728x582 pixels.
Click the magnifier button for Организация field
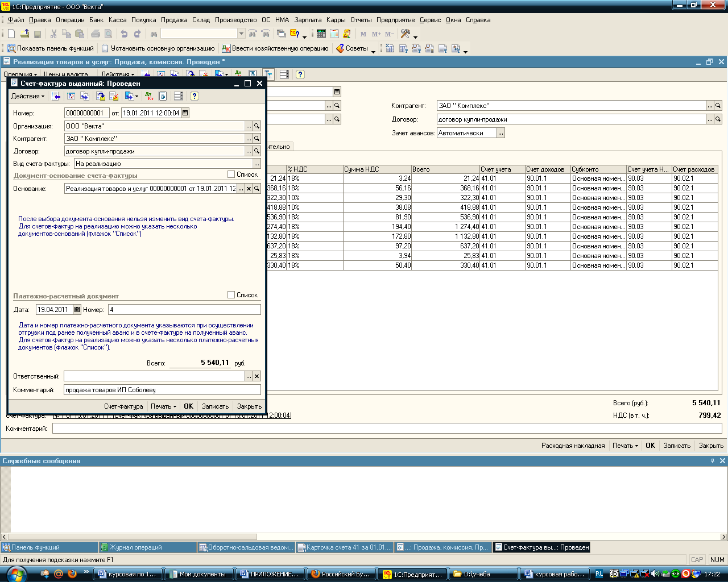pos(257,126)
